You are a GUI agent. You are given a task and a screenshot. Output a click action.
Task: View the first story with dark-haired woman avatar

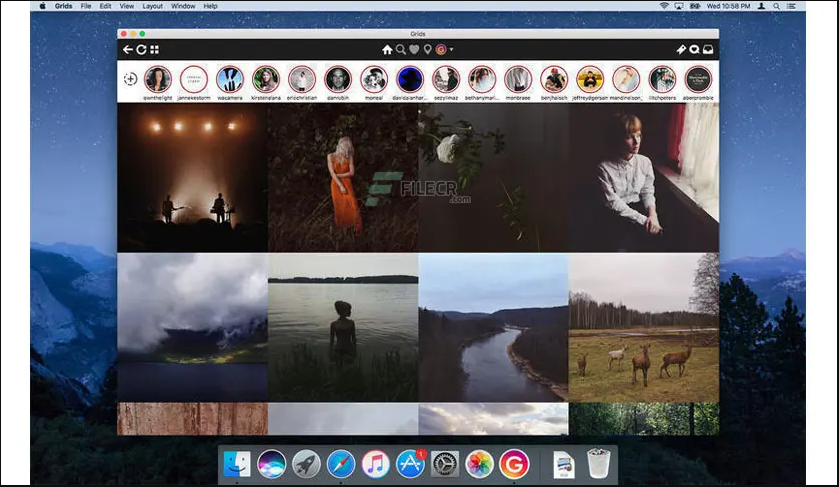[x=158, y=79]
